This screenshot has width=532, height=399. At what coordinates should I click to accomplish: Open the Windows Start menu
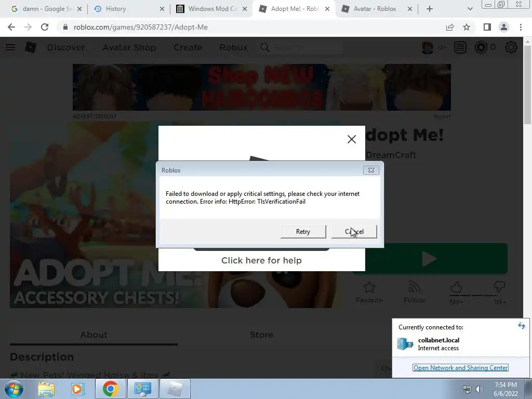click(14, 389)
